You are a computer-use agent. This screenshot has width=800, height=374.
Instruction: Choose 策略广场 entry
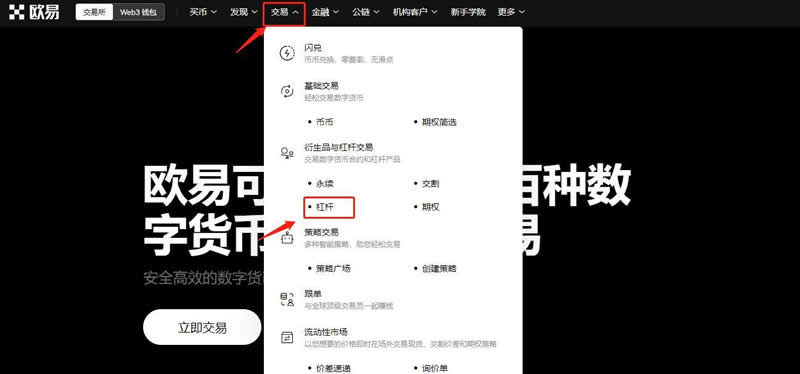click(333, 268)
